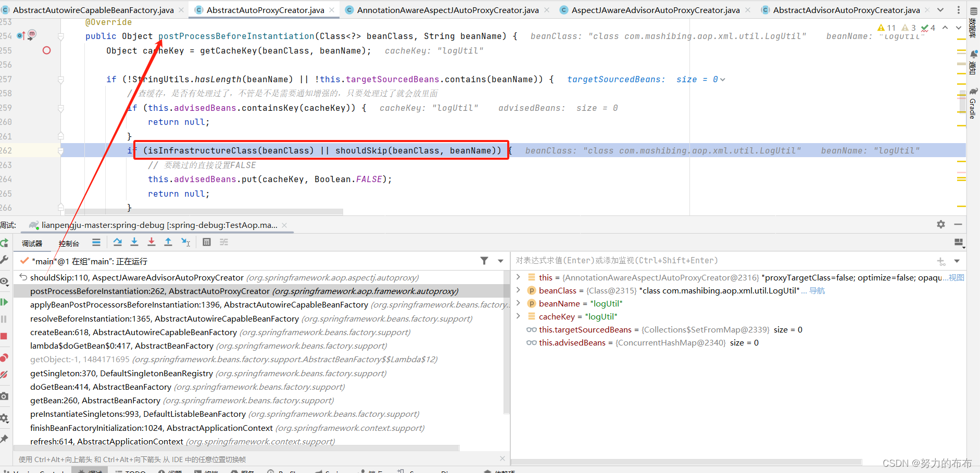This screenshot has width=980, height=473.
Task: Resume program with green play icon
Action: coord(4,302)
